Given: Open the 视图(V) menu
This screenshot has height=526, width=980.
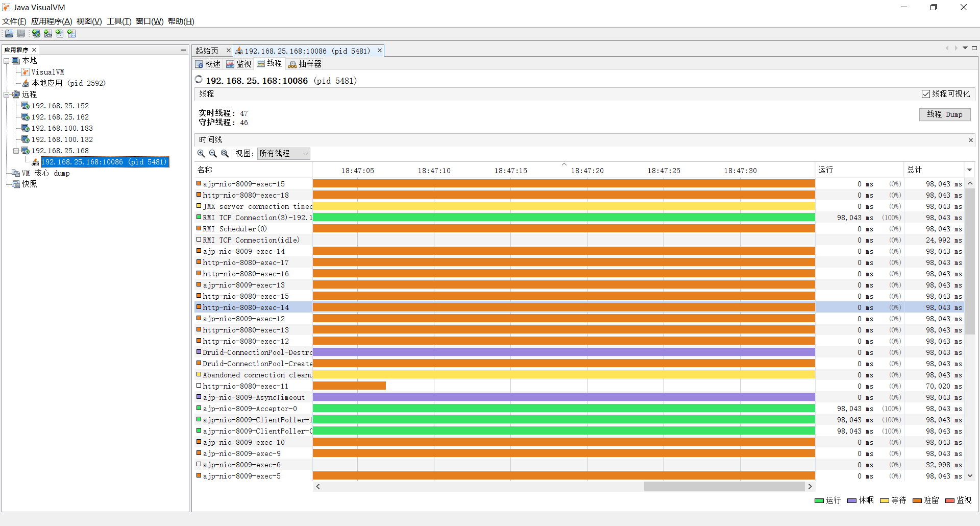Looking at the screenshot, I should [x=89, y=21].
